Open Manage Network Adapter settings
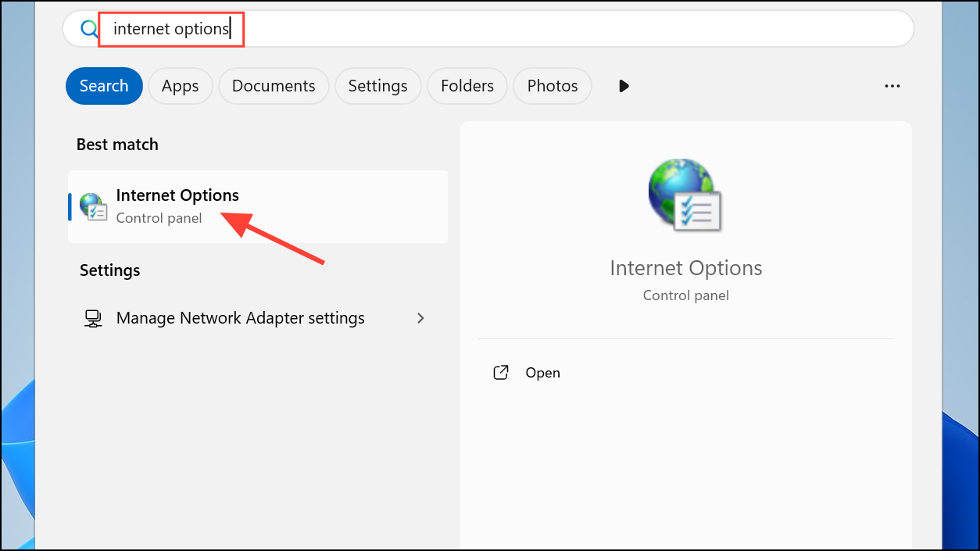This screenshot has width=980, height=551. [x=240, y=318]
